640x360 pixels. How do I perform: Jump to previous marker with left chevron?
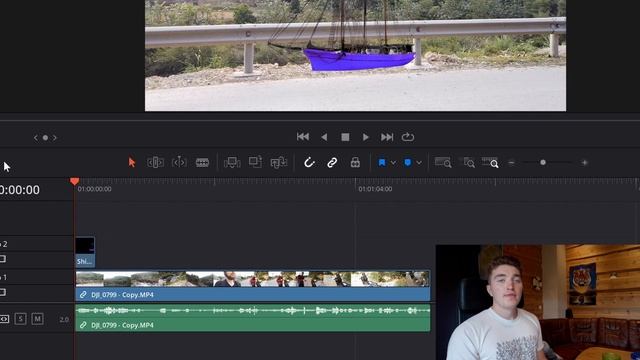point(36,138)
